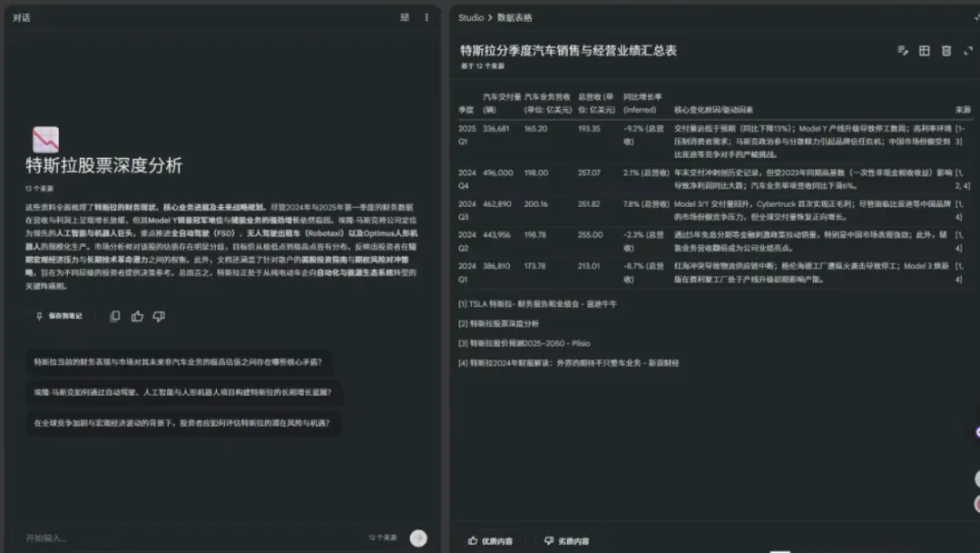Collapse the Studio panel with top-right icon

pos(976,17)
